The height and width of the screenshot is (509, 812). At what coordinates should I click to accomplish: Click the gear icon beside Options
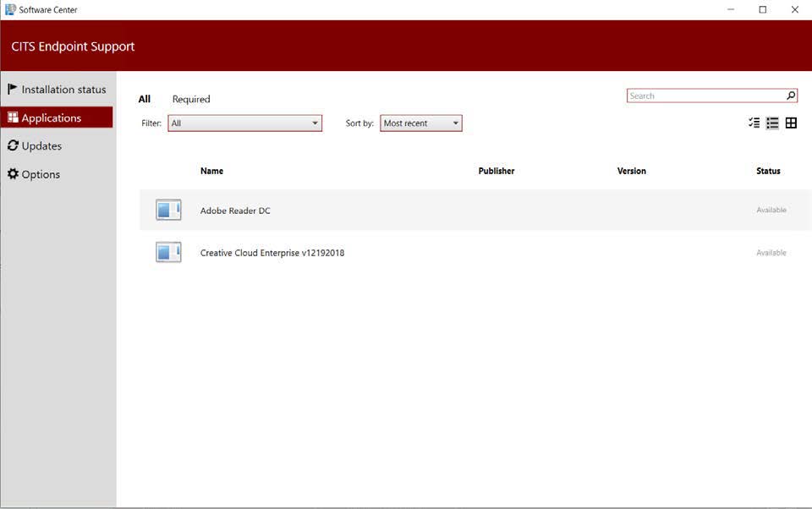click(x=13, y=174)
